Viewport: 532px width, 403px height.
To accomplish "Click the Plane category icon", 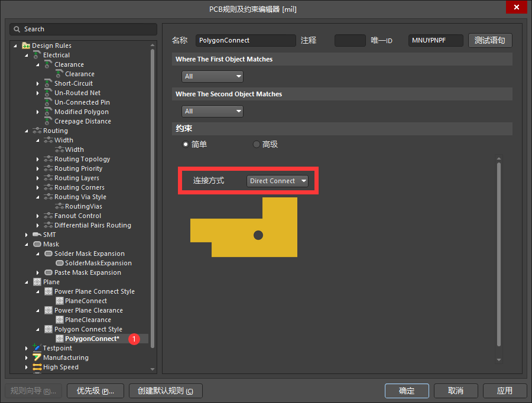I will coord(37,282).
